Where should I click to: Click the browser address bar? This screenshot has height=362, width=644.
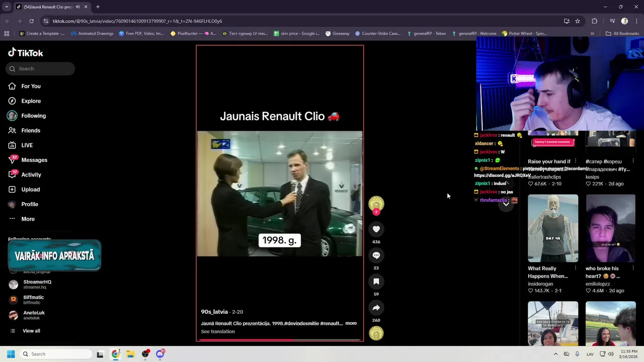coord(302,21)
